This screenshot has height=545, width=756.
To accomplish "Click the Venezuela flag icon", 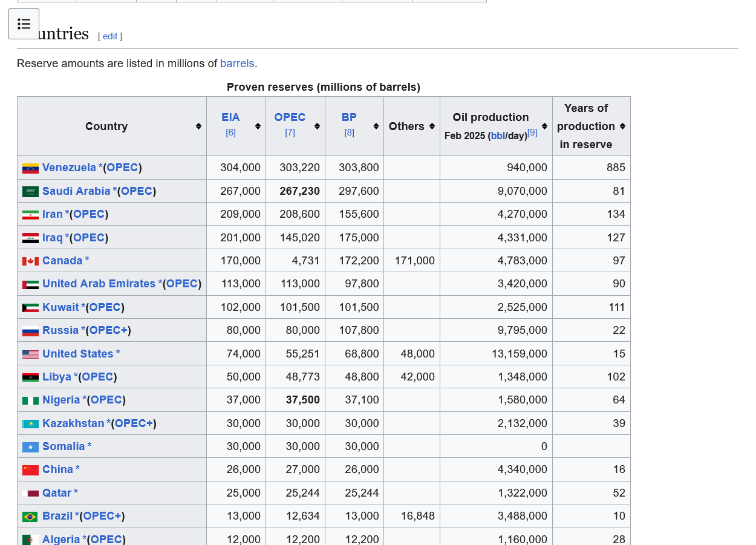I will click(30, 168).
